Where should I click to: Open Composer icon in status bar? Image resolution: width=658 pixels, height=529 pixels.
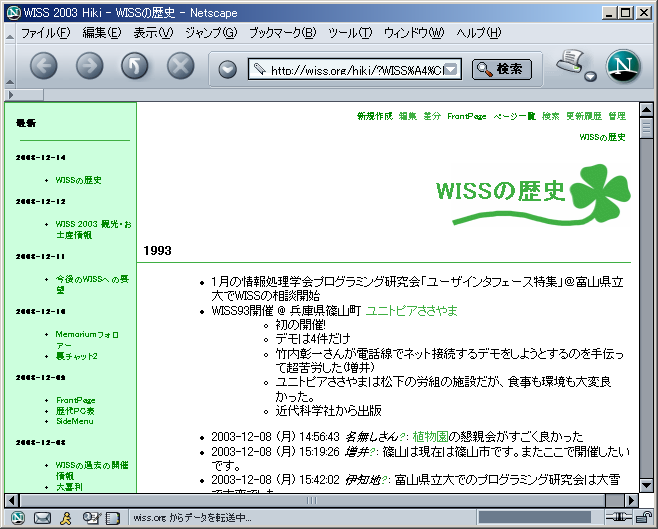click(x=91, y=518)
